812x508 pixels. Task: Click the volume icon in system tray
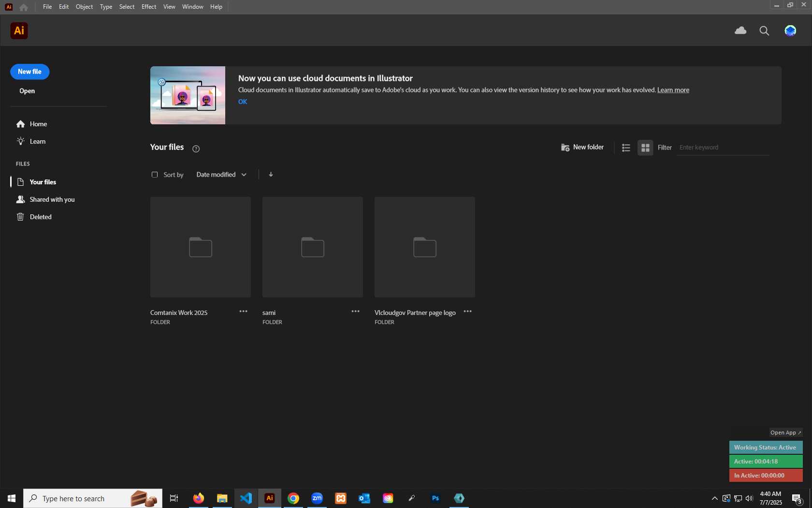point(750,498)
